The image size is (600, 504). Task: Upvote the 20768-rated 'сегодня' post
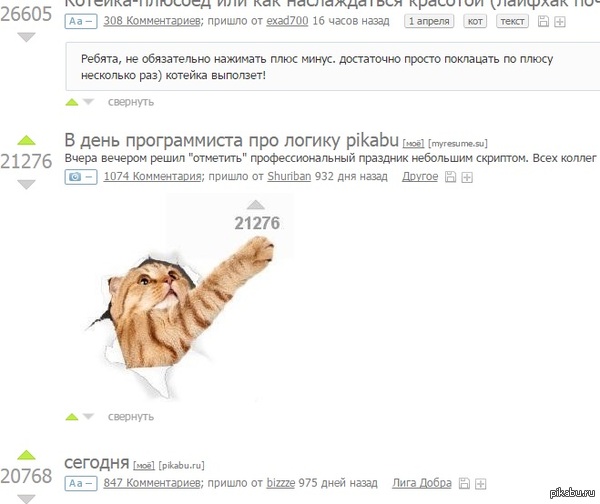(x=26, y=455)
